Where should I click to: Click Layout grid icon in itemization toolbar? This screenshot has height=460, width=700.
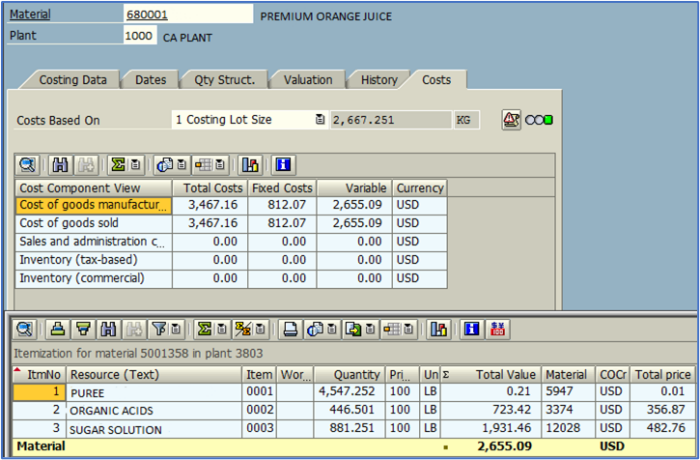392,330
